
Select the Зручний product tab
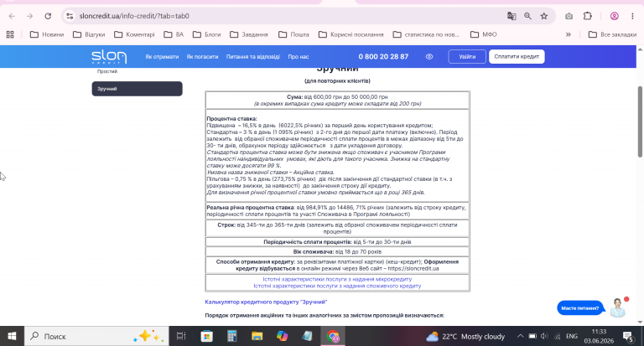click(x=138, y=89)
